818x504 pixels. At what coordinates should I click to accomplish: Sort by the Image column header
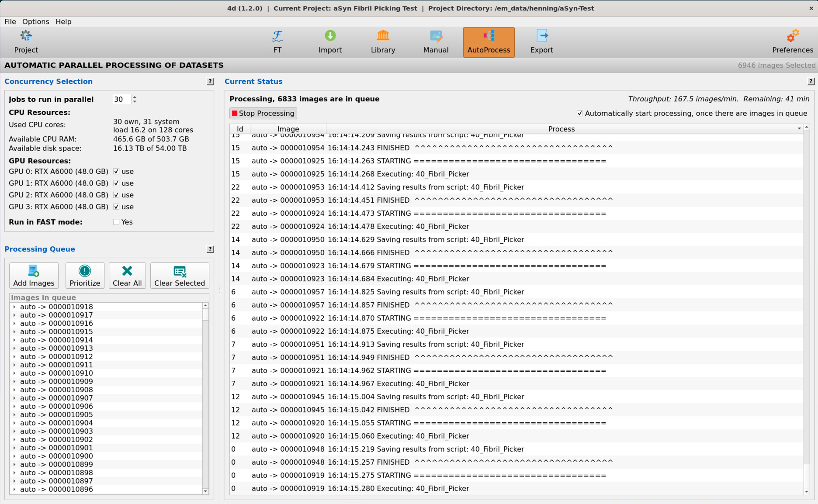coord(288,129)
